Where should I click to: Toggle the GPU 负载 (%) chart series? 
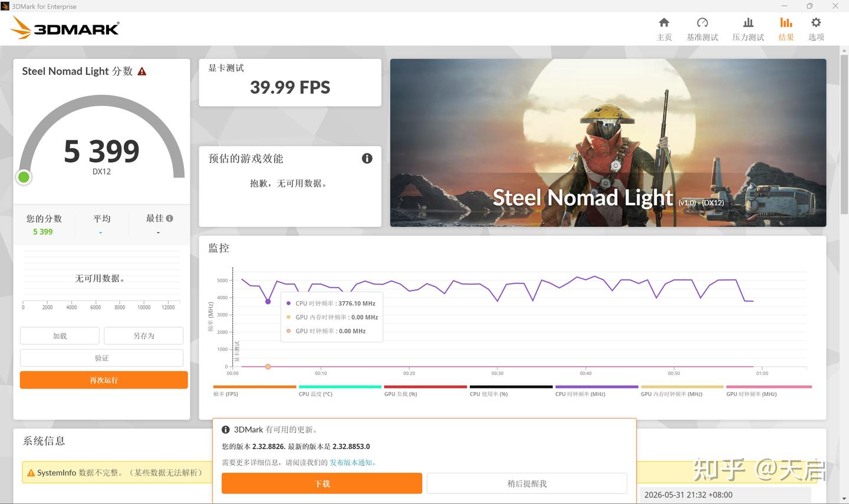point(426,391)
